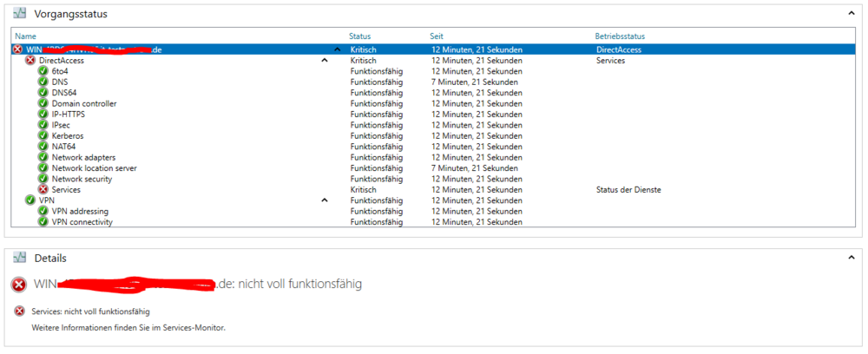Click the large red error icon in Details
The width and height of the screenshot is (868, 354).
[x=19, y=285]
